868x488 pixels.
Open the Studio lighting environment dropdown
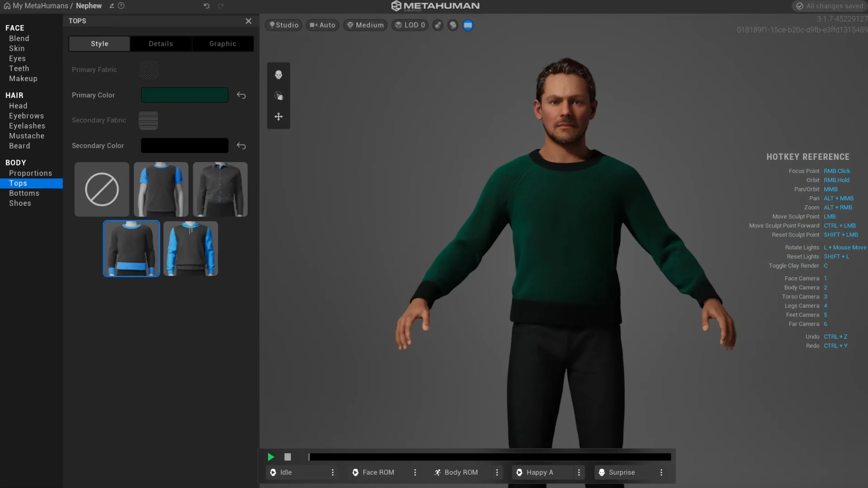(284, 25)
